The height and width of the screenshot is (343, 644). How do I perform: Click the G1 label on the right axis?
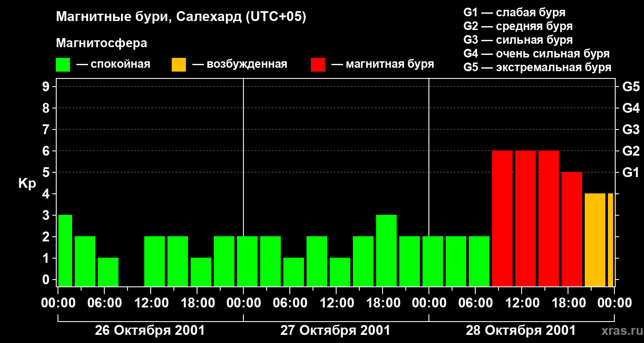(x=631, y=172)
